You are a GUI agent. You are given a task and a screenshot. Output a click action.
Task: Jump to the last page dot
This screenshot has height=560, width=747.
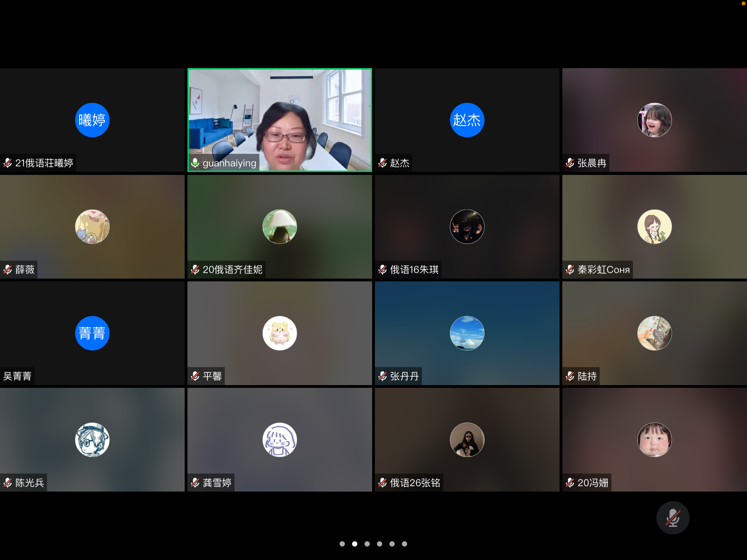coord(404,544)
